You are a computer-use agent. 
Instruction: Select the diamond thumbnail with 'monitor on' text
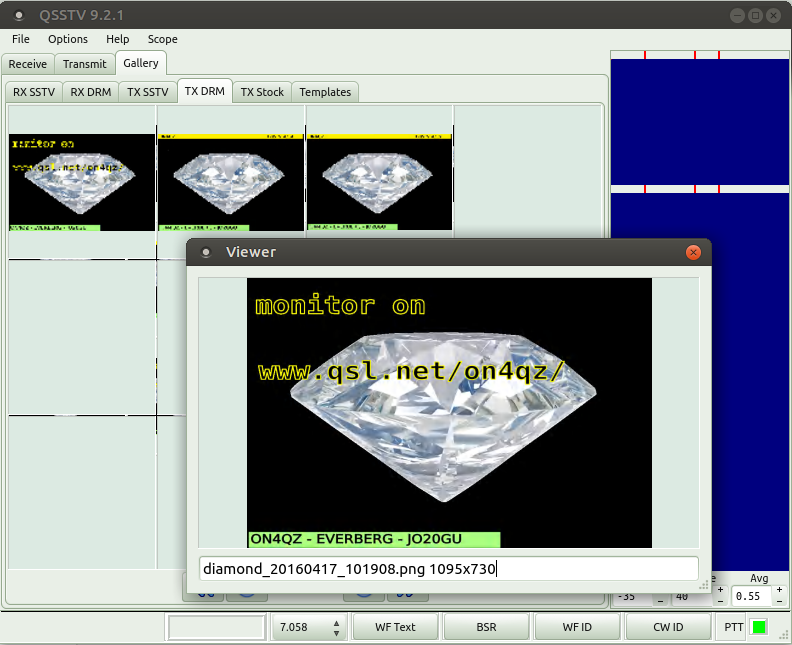[x=82, y=182]
